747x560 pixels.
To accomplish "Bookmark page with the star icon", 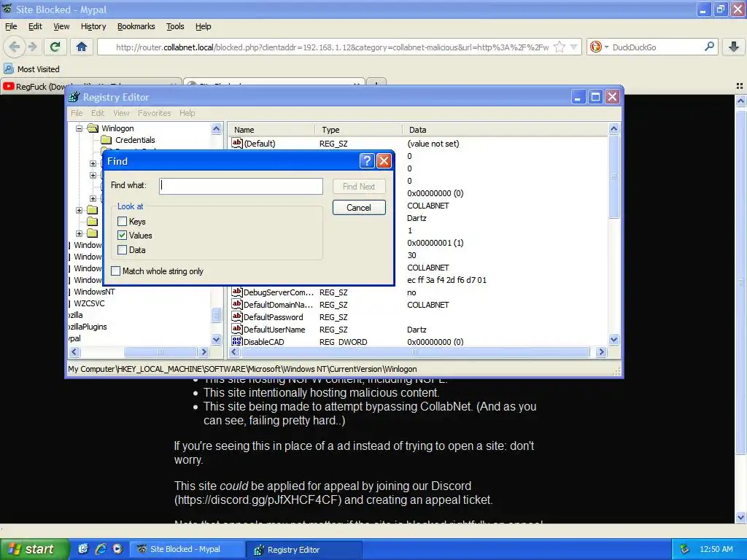I will [x=560, y=47].
